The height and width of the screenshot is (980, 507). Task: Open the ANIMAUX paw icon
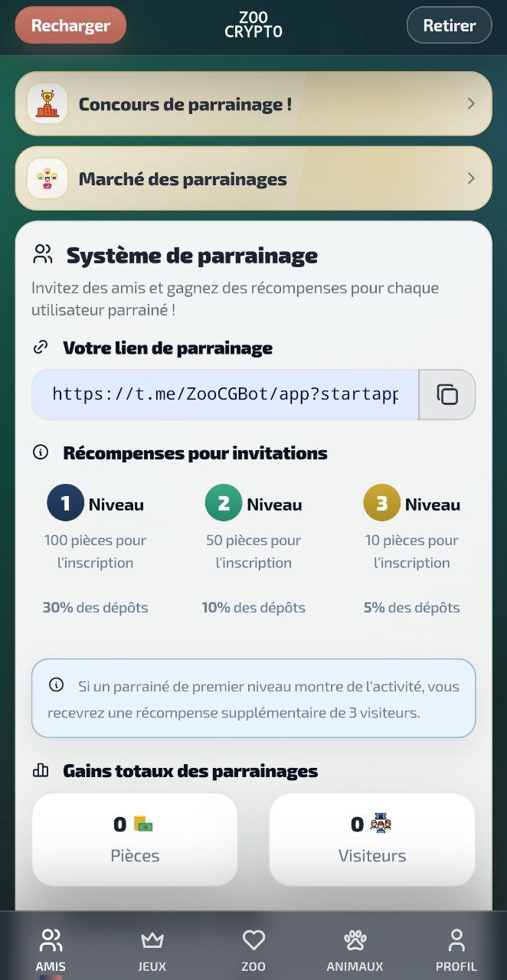[355, 939]
